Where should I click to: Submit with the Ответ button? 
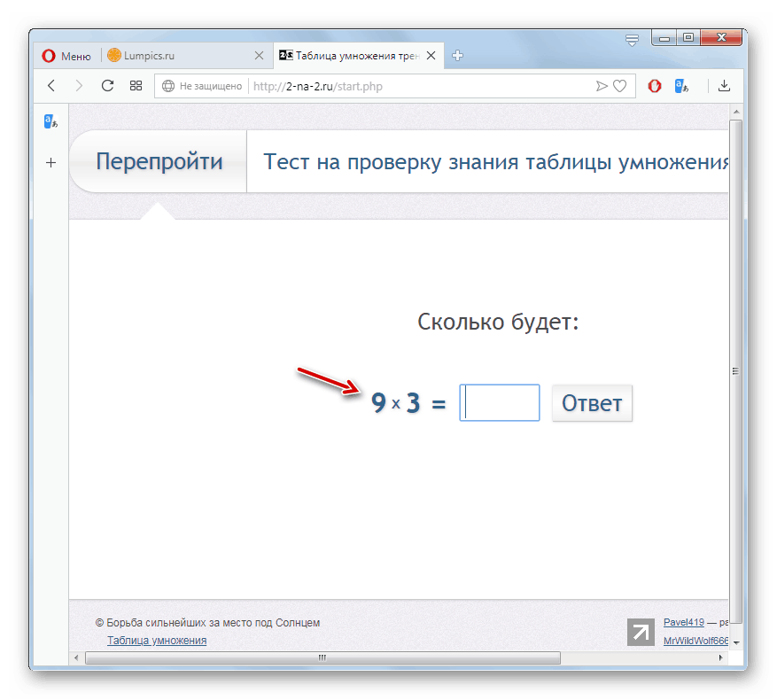click(x=592, y=403)
